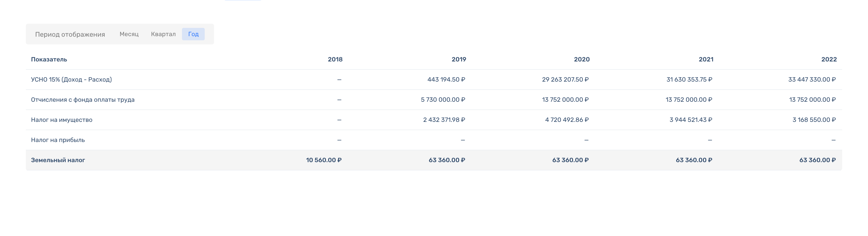Select the Налог на имущество row label
The height and width of the screenshot is (236, 868).
pos(62,120)
